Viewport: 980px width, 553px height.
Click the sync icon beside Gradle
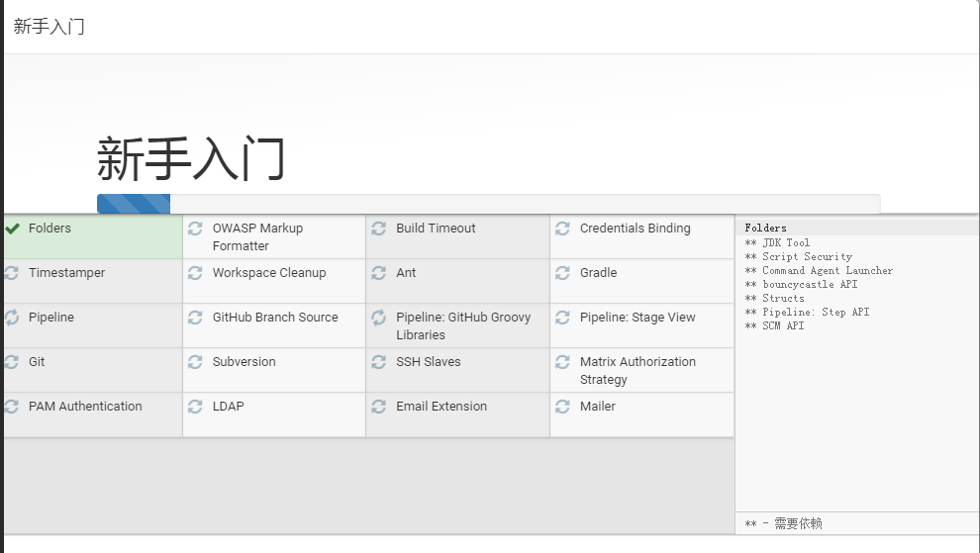click(562, 273)
